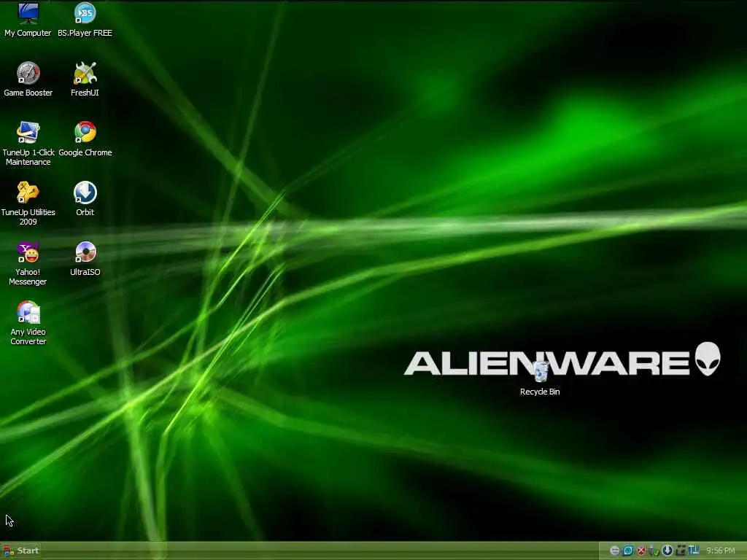The width and height of the screenshot is (747, 560).
Task: Click the dark square tray icon
Action: pos(681,551)
